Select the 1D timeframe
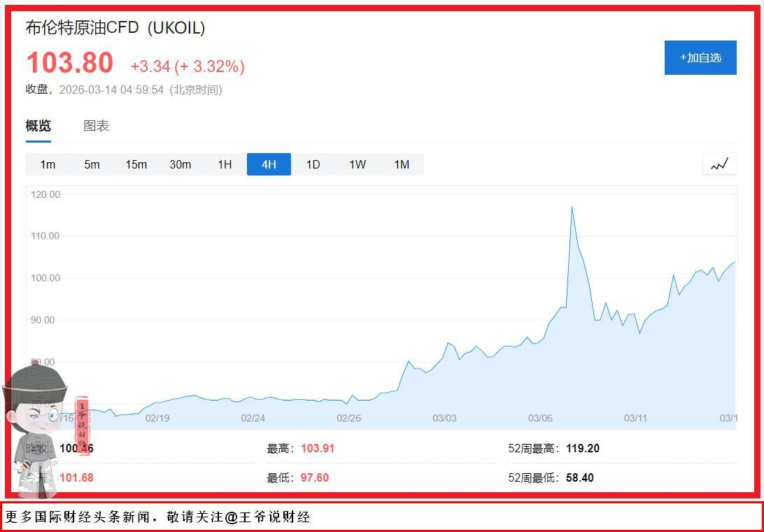 [x=313, y=164]
